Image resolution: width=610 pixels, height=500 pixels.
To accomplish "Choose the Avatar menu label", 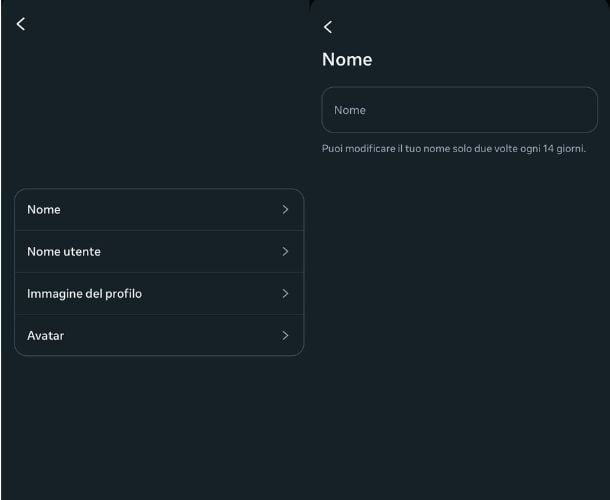I will (46, 336).
